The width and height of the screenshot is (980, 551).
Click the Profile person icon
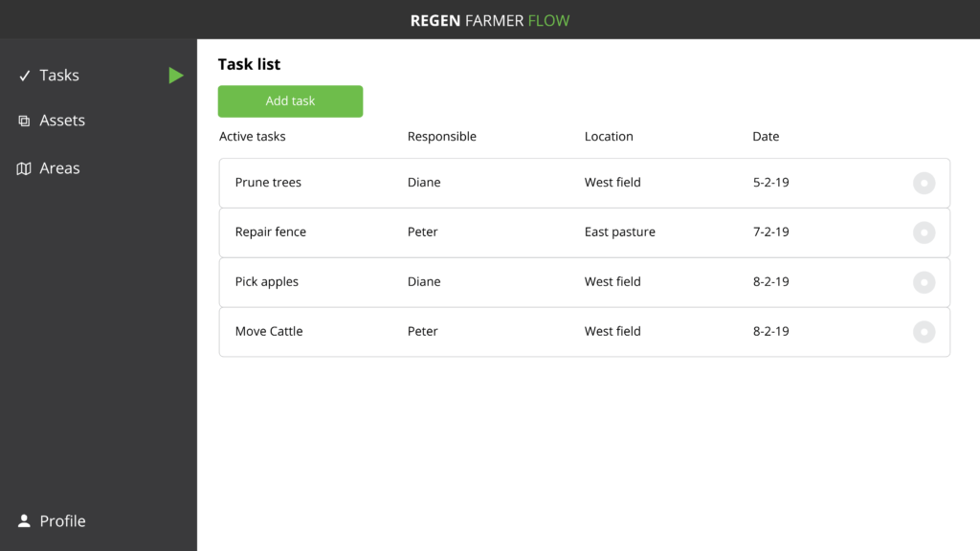pos(24,520)
